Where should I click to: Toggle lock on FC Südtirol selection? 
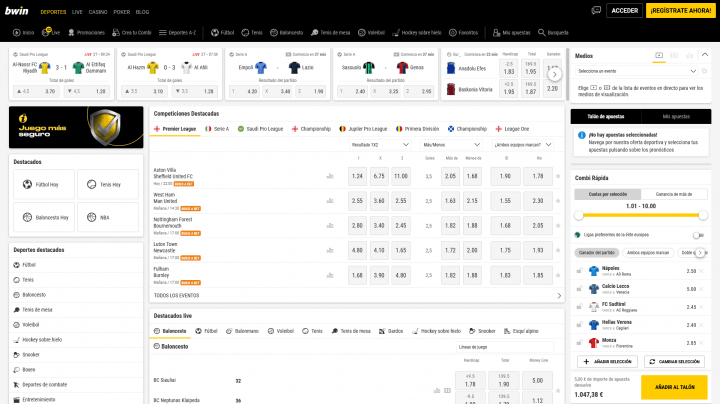pos(579,307)
